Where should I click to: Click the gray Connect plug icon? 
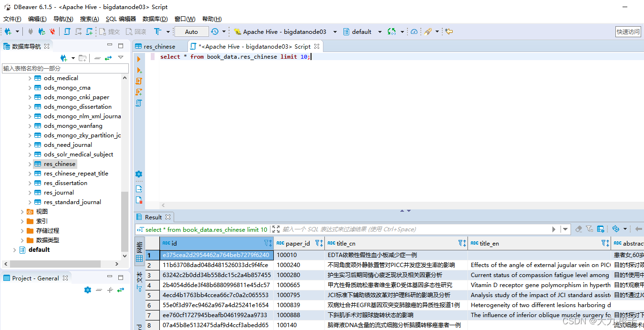pyautogui.click(x=31, y=31)
